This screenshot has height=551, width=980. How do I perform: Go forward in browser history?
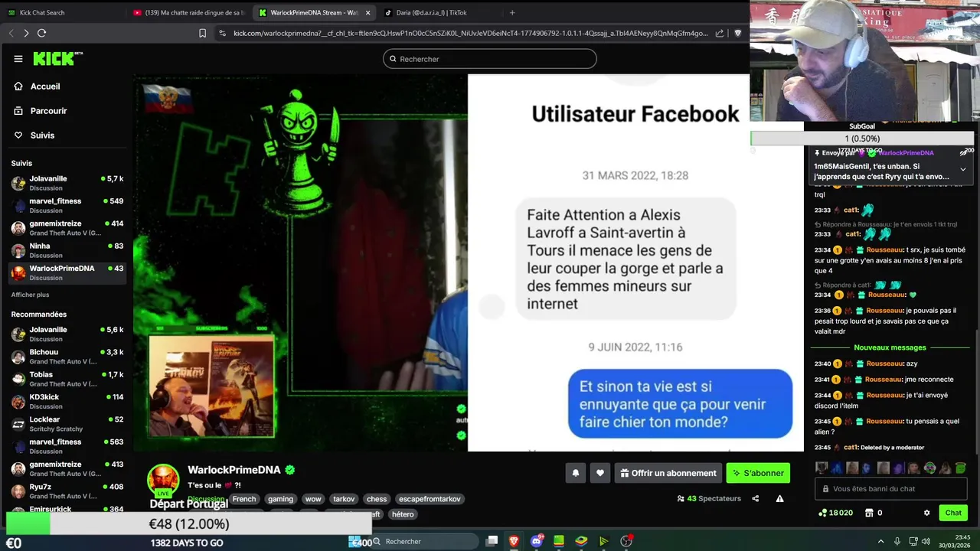(26, 33)
